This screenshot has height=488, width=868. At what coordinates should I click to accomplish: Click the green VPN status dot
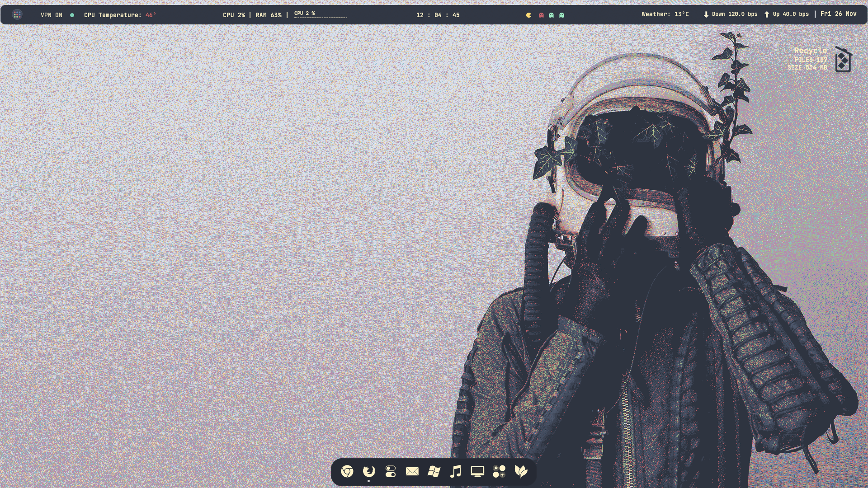(x=72, y=15)
